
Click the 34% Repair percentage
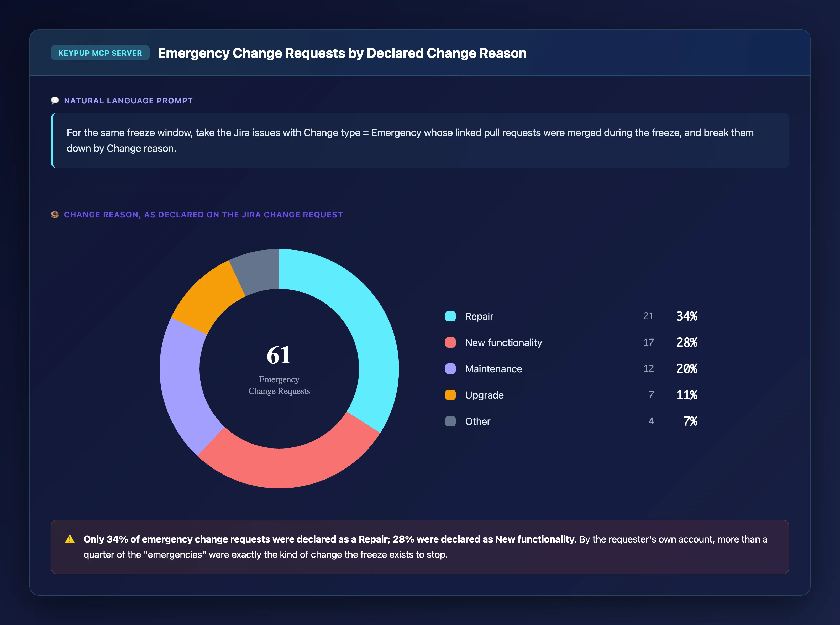pos(687,316)
